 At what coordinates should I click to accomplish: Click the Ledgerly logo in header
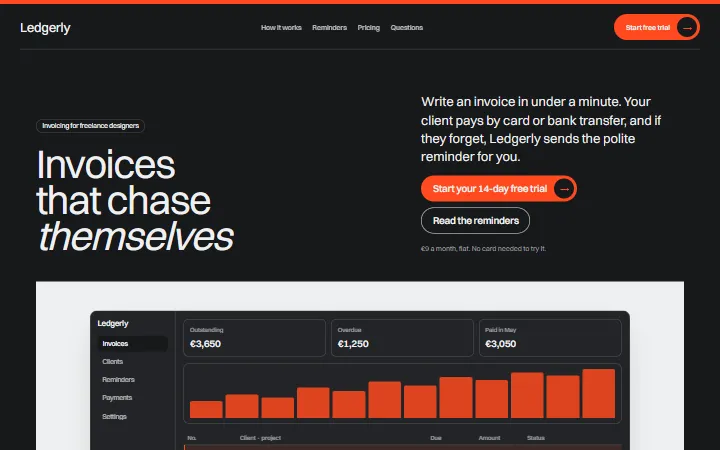[45, 28]
